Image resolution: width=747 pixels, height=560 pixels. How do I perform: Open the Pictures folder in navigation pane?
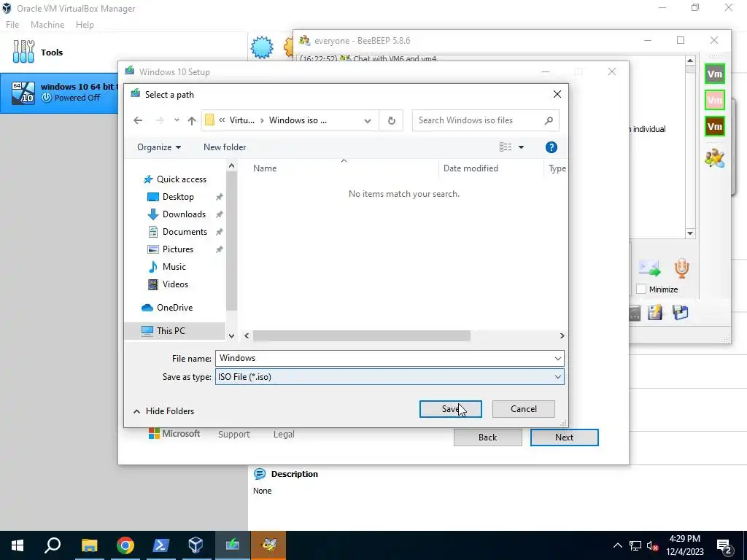[178, 249]
